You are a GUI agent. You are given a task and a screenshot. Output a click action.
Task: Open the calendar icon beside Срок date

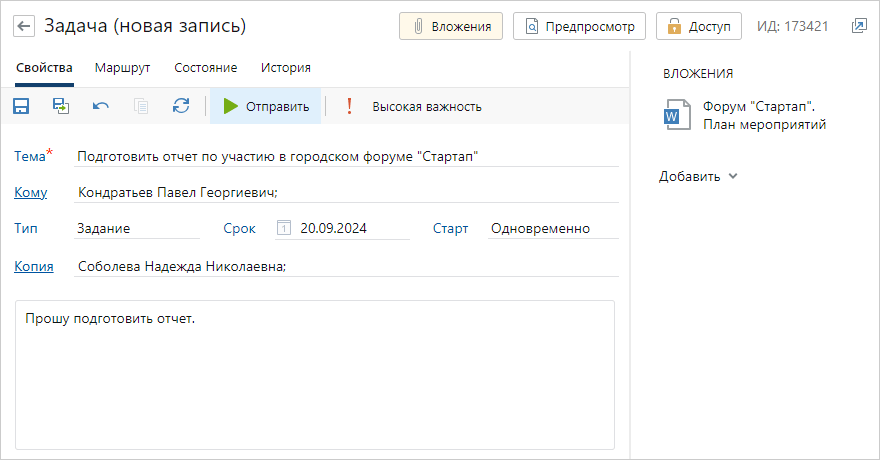click(x=284, y=228)
